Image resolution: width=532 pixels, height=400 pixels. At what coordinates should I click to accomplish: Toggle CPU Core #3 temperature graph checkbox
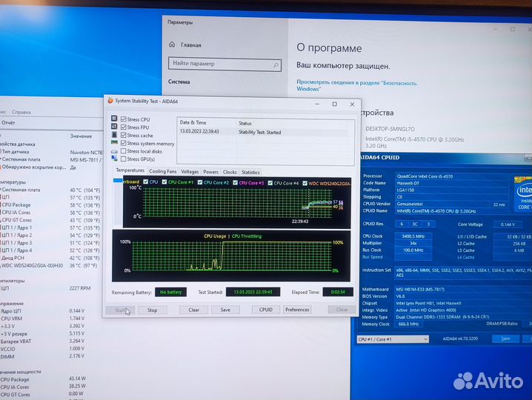click(235, 182)
